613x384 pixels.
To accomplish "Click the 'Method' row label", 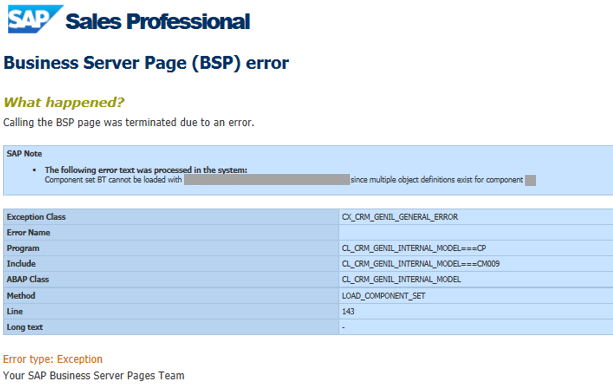I will pyautogui.click(x=21, y=296).
